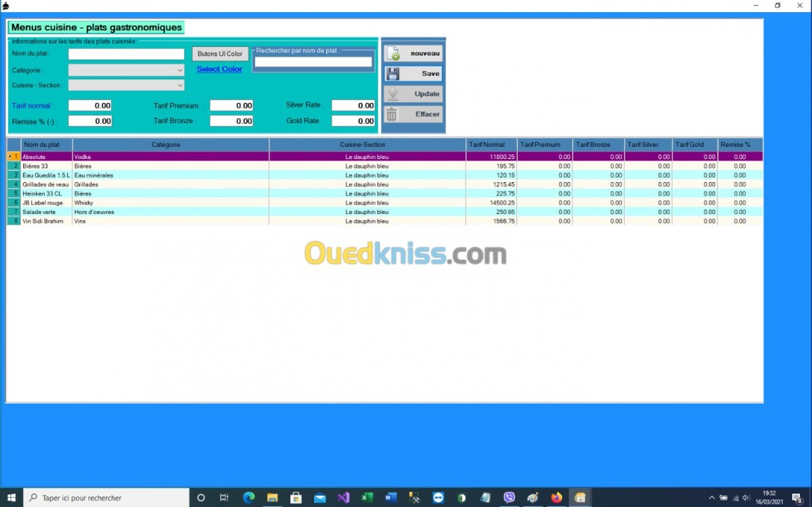Viewport: 812px width, 507px height.
Task: Open the Butons UI Color picker
Action: [x=220, y=54]
